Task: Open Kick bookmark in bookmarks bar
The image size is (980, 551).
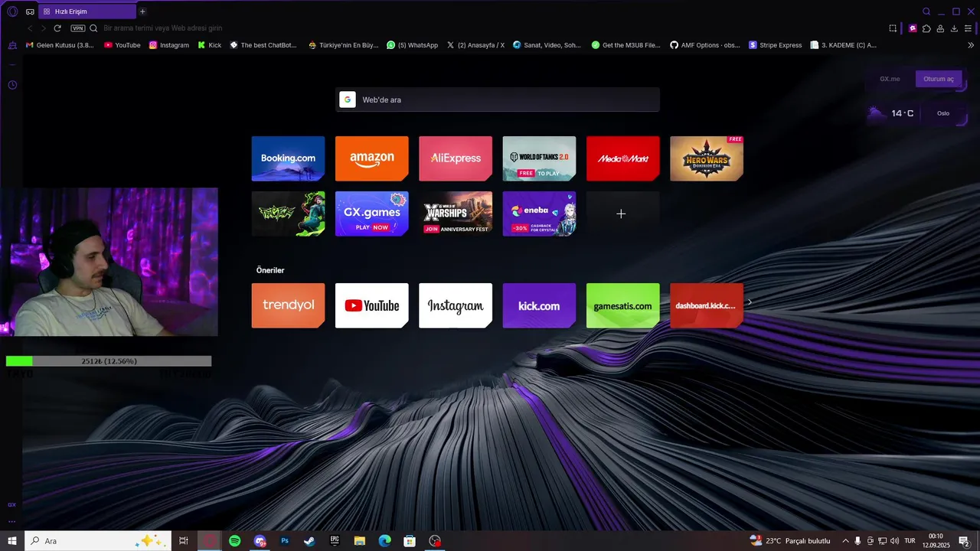Action: (210, 45)
